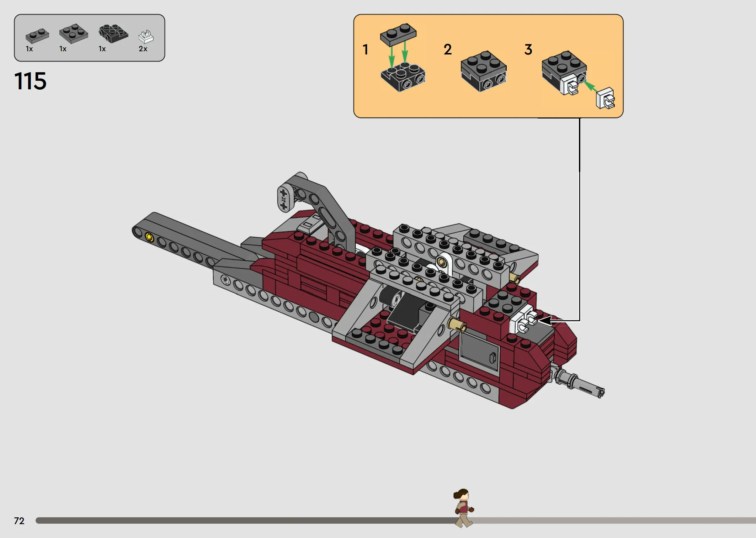
Task: Click the white clip piece icon in parts list
Action: 146,36
